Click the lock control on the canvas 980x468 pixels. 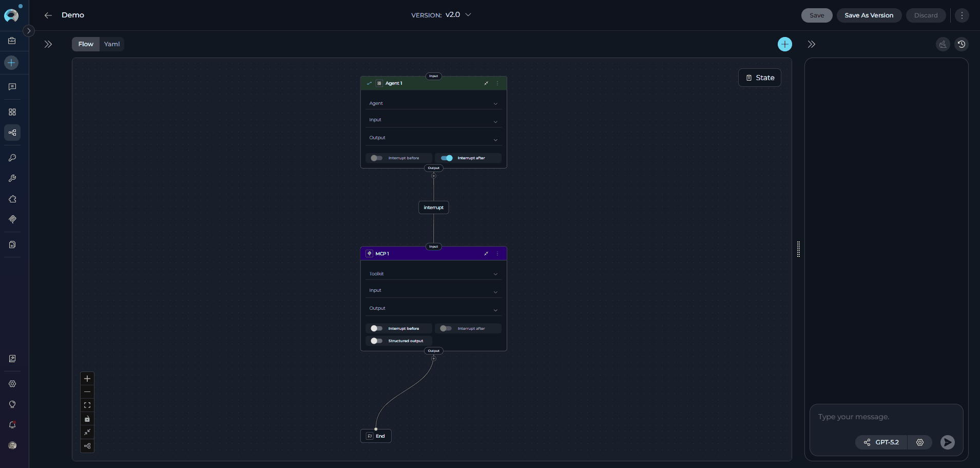click(x=87, y=419)
